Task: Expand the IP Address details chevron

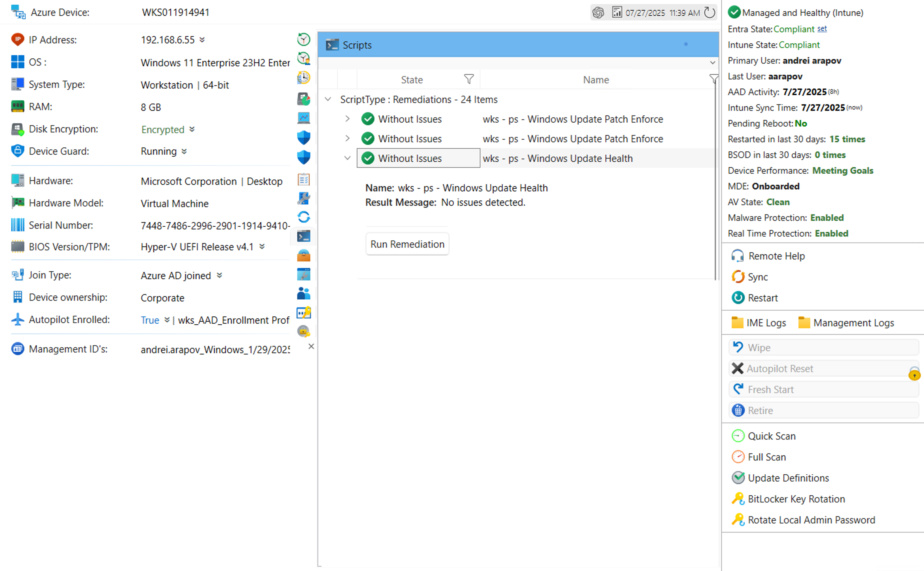Action: [x=202, y=40]
